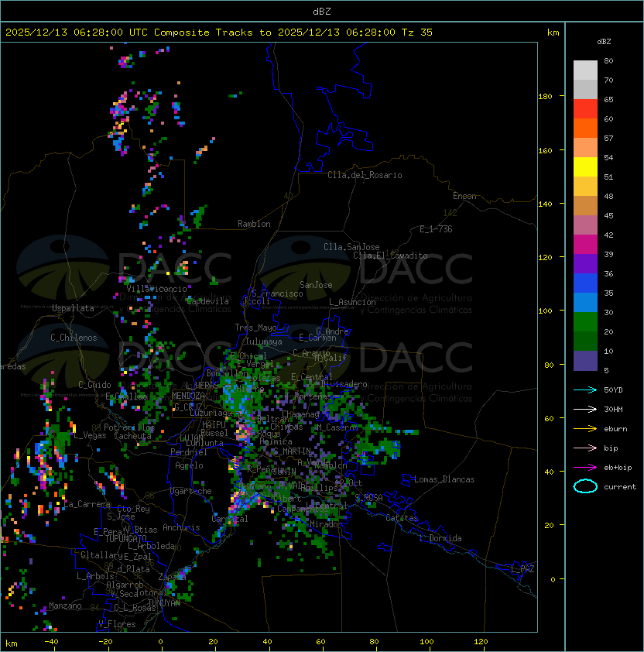Click the 'TUPUNGATO' map label
Screen dimensions: 644x652
tap(125, 539)
